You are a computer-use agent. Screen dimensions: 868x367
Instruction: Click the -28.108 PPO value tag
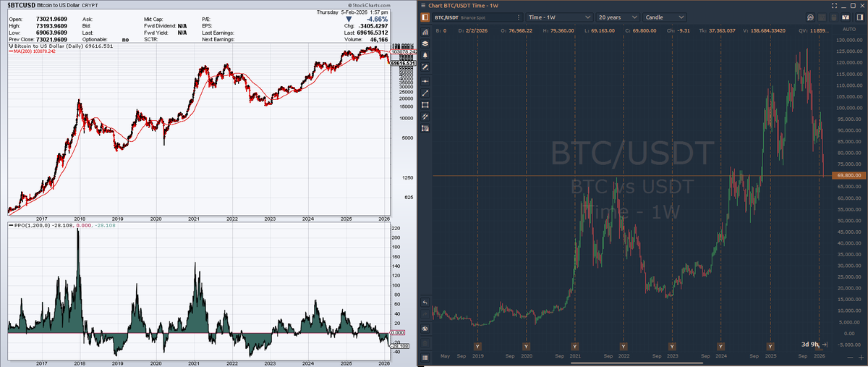point(399,346)
